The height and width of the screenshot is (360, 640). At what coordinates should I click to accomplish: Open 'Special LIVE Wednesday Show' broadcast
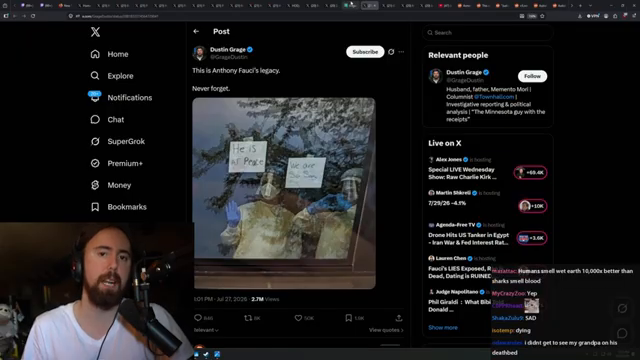coord(462,173)
